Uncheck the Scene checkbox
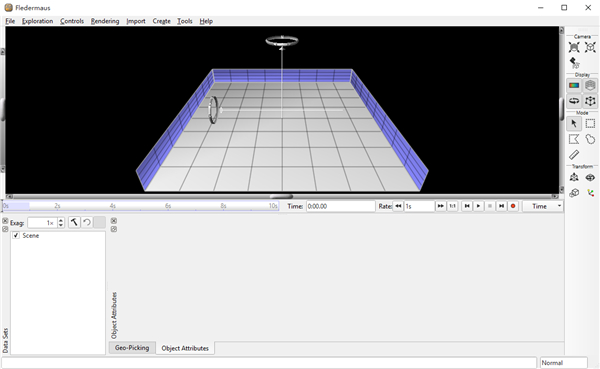The height and width of the screenshot is (369, 600). [16, 235]
